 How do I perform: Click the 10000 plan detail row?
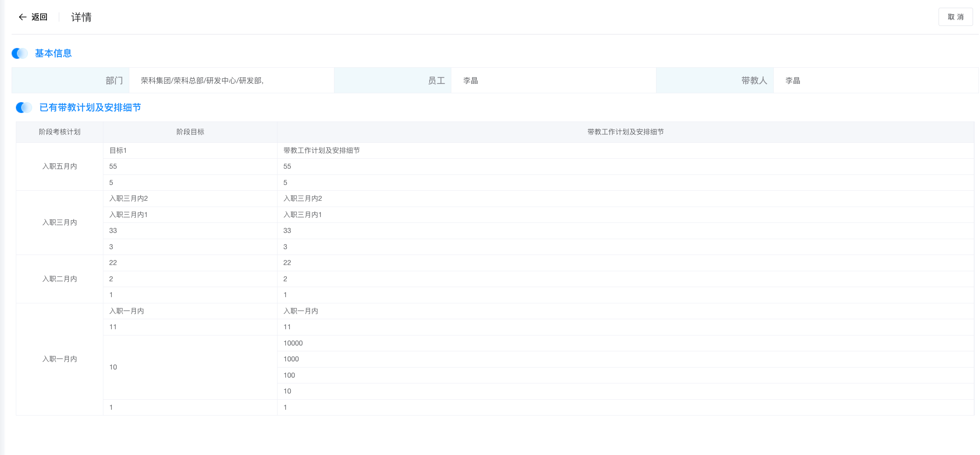tap(293, 343)
